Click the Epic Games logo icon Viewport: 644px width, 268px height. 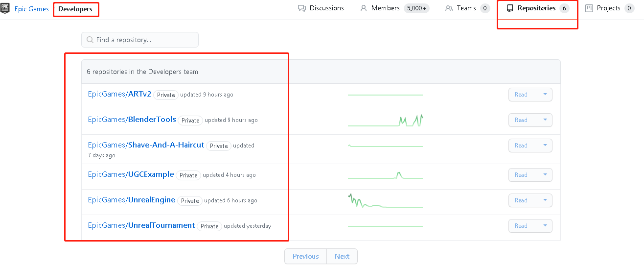5,8
